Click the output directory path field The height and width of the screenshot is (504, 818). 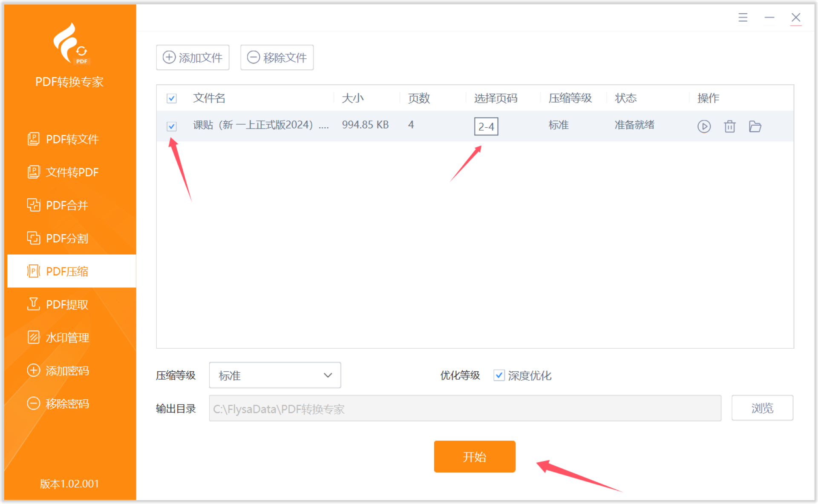465,408
